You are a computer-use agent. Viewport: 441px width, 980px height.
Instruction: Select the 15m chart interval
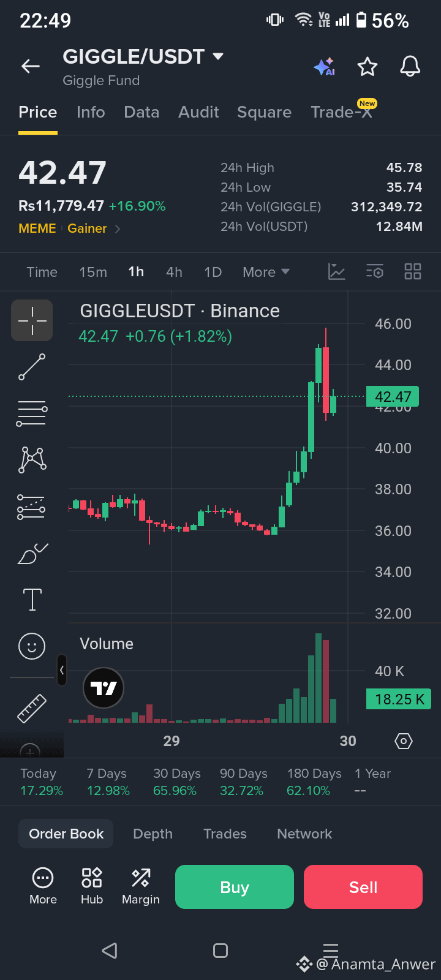click(x=93, y=272)
